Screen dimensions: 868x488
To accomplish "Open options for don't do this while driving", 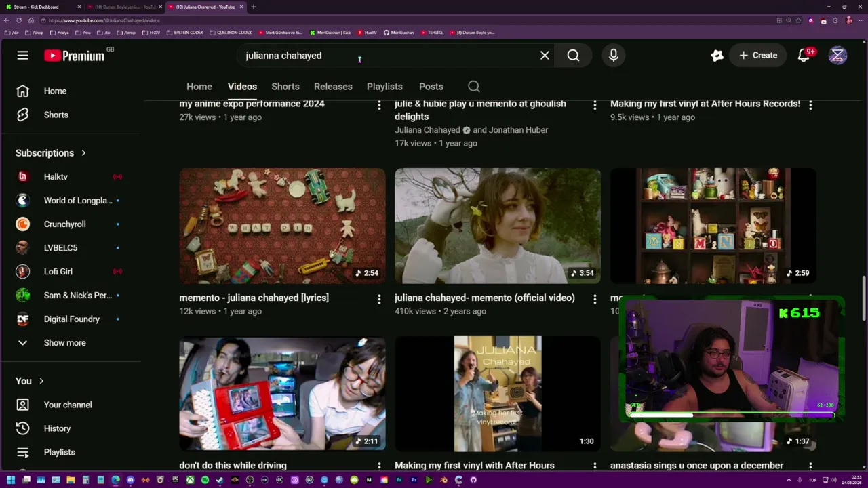I will pyautogui.click(x=379, y=466).
